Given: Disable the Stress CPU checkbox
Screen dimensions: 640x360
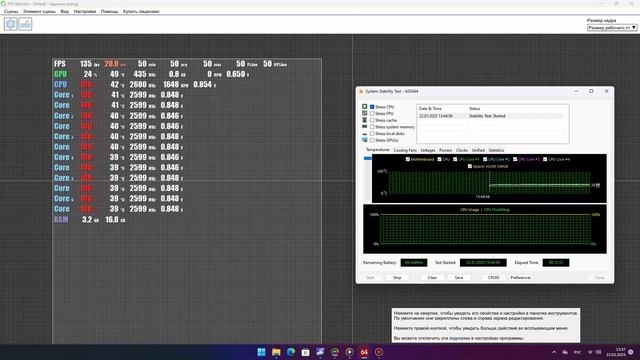Looking at the screenshot, I should (372, 107).
